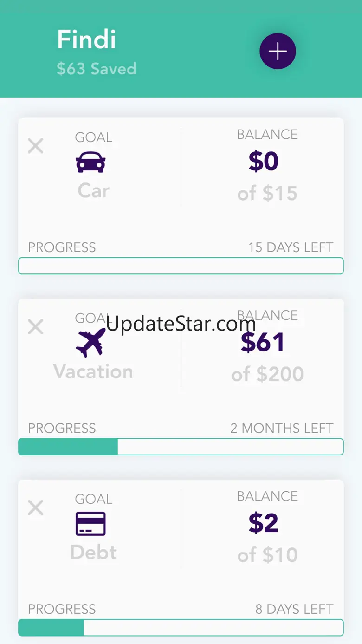Click the Vacation goal progress bar
Viewport: 362px width, 644px height.
(x=181, y=447)
